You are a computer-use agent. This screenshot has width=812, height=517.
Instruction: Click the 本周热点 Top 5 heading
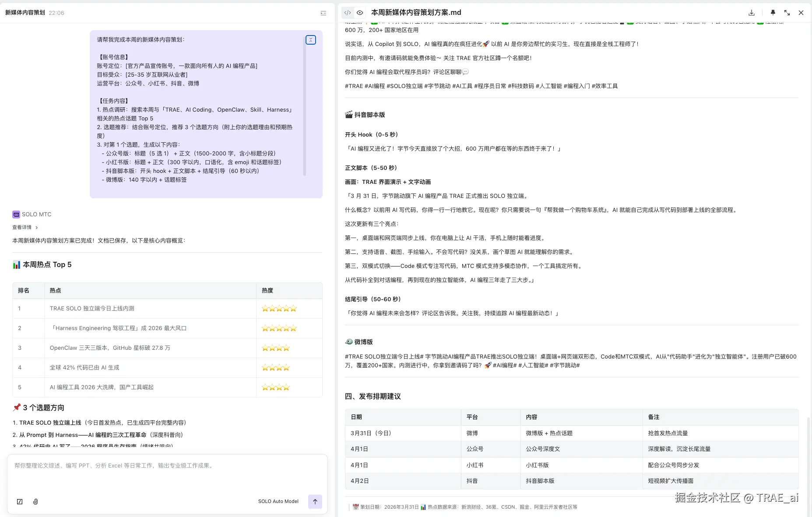42,264
